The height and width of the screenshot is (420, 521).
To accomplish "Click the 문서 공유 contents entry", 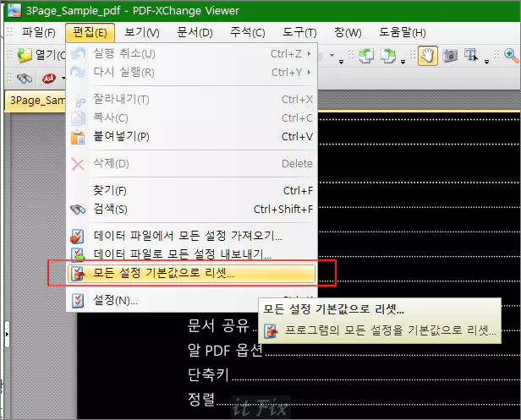I will point(218,325).
